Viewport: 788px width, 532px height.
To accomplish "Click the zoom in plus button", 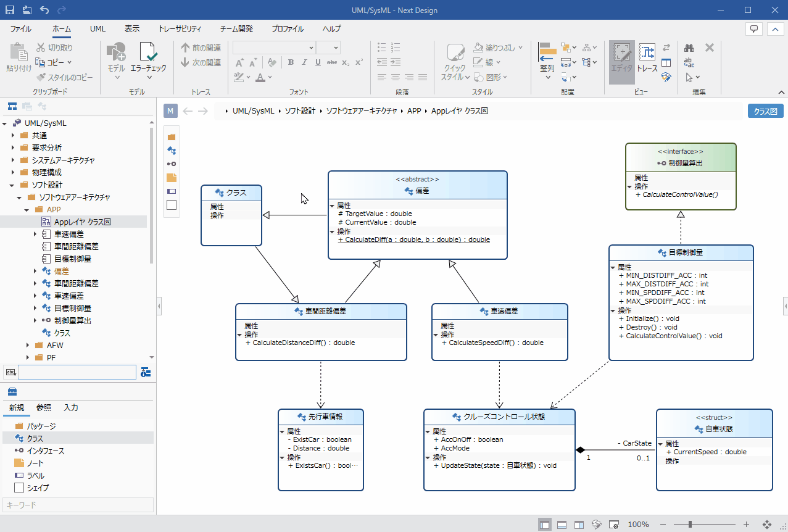I will coord(746,524).
